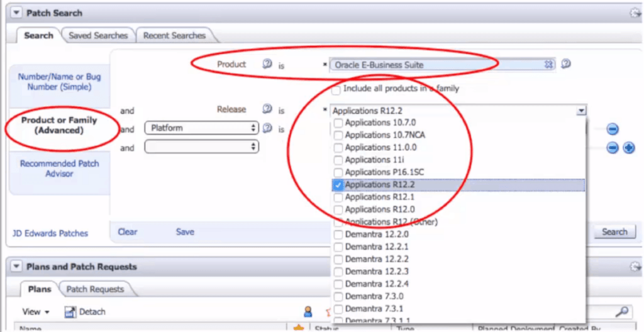Check the Applications R12.1 option
644x332 pixels.
[x=338, y=197]
